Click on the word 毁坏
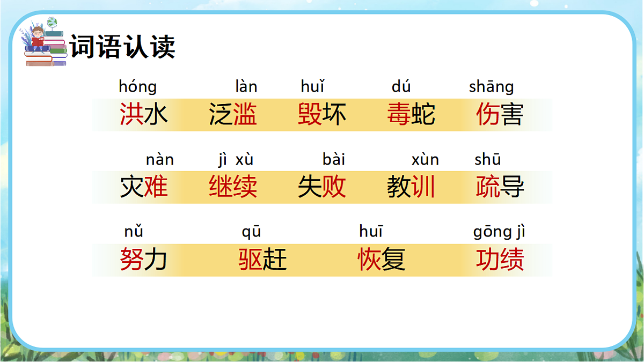 (322, 115)
